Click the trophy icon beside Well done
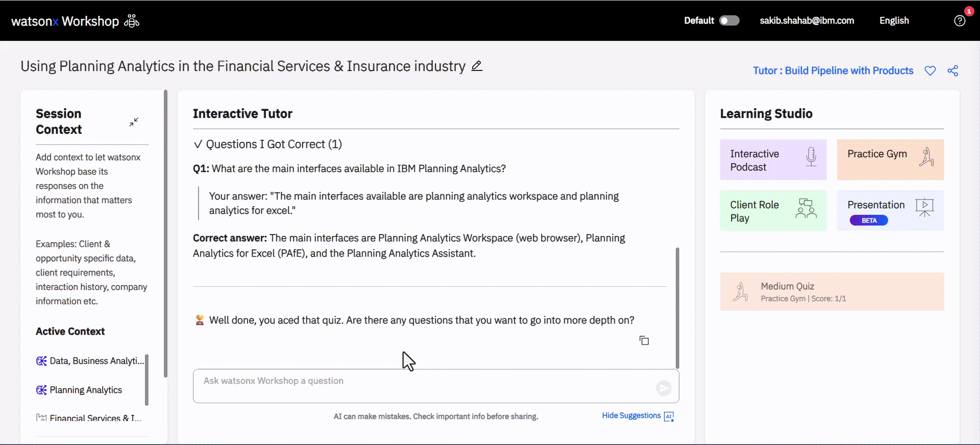This screenshot has width=980, height=445. [200, 320]
